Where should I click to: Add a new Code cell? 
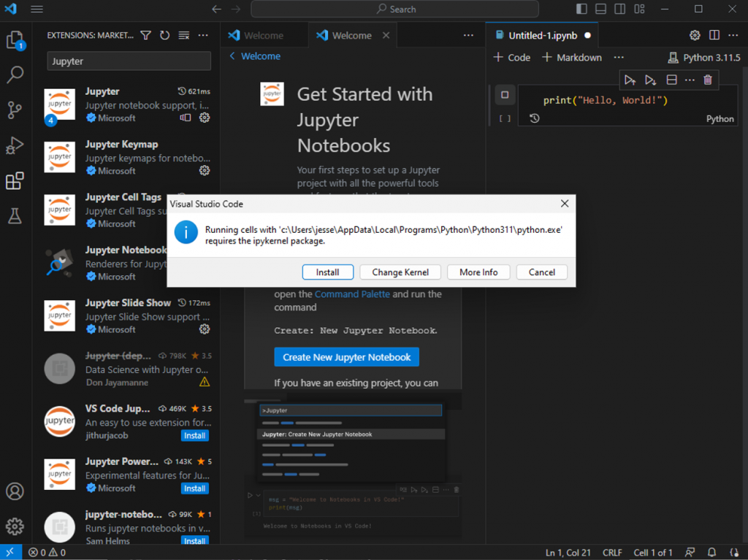pos(512,58)
